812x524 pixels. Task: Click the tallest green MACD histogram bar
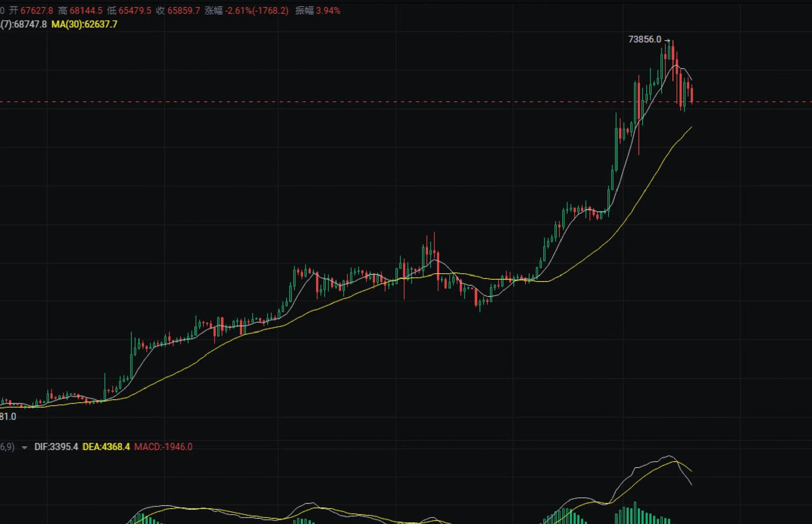(x=635, y=512)
